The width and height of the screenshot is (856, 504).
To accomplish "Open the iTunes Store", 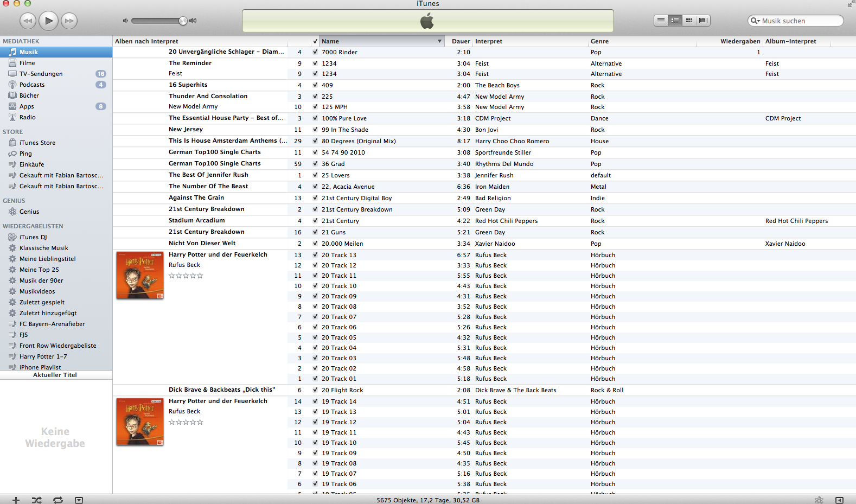I will pos(56,143).
